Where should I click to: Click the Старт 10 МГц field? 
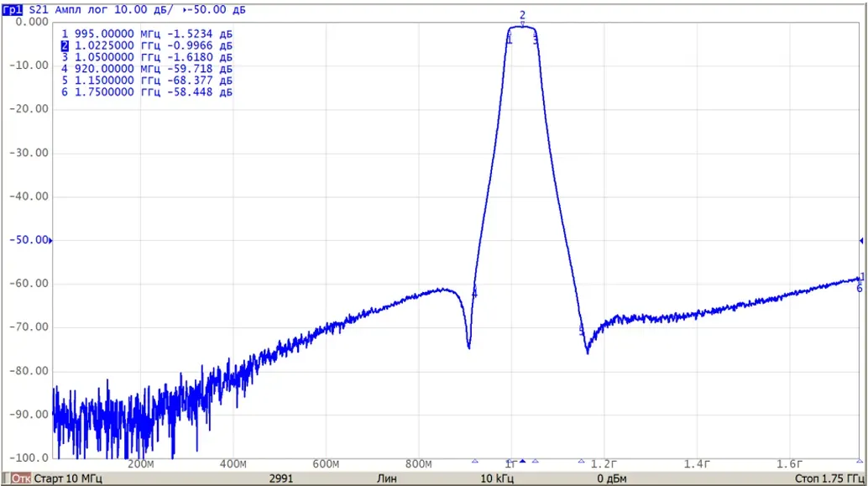67,478
